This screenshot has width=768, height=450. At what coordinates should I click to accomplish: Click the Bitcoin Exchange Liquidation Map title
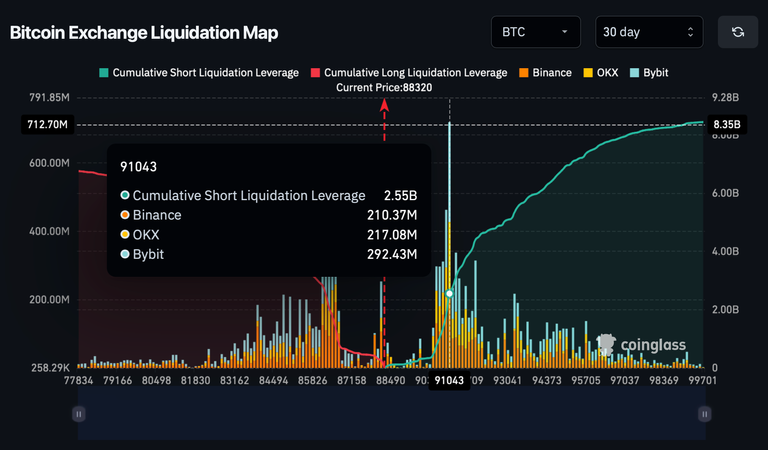point(144,32)
